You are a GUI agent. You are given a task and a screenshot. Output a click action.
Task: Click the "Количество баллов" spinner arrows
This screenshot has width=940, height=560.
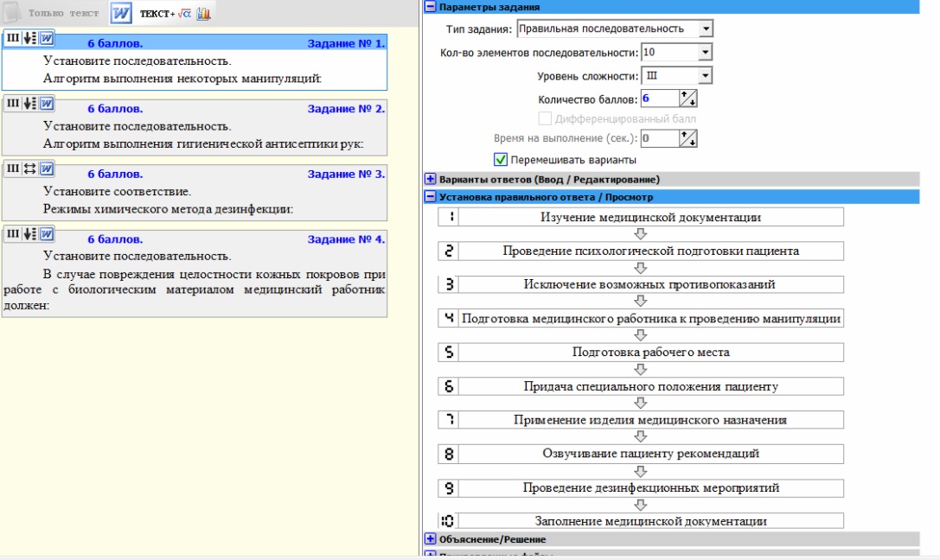(688, 99)
